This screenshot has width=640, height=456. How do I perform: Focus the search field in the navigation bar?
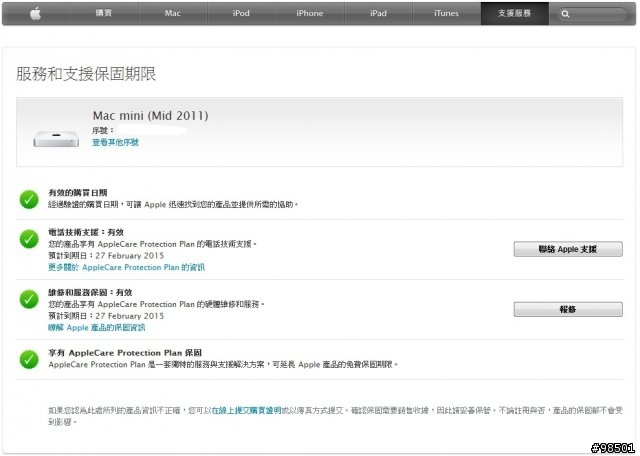[590, 14]
